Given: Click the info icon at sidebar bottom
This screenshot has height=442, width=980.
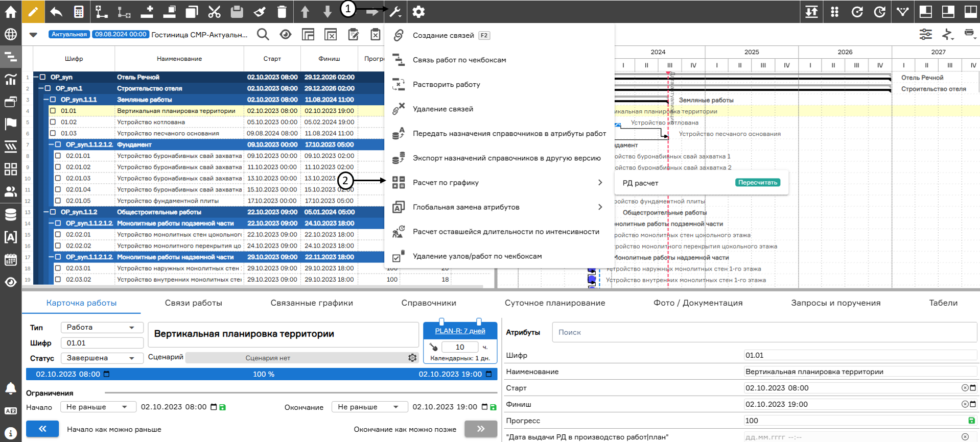Looking at the screenshot, I should [x=10, y=433].
